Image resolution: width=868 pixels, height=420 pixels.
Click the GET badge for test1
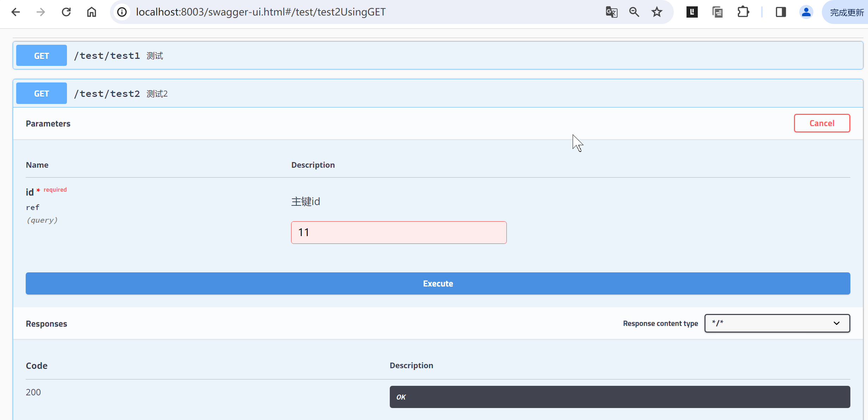point(42,55)
